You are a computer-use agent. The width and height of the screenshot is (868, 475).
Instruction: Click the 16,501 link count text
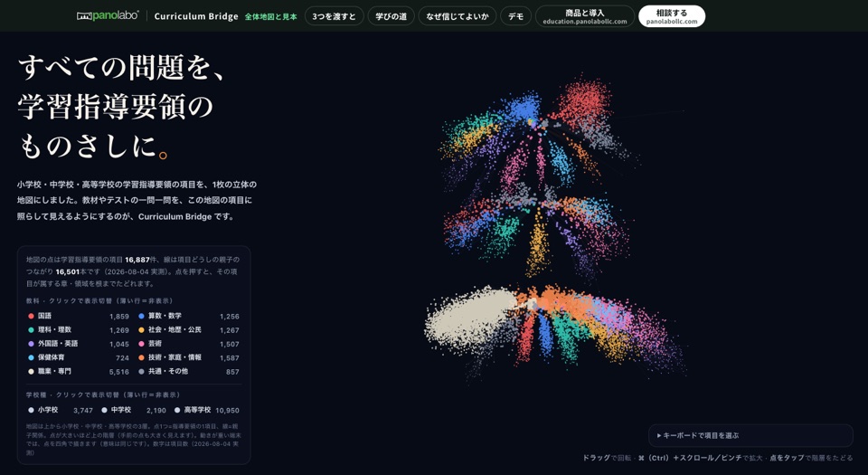click(68, 271)
